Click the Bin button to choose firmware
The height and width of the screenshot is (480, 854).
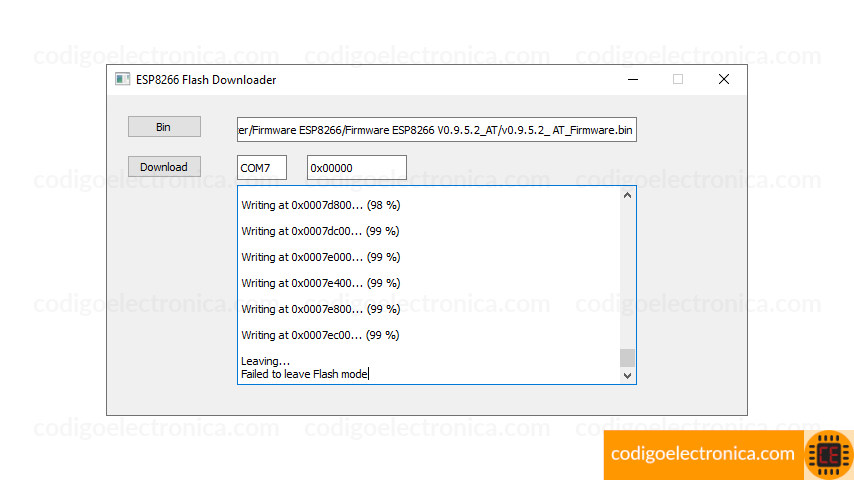164,127
